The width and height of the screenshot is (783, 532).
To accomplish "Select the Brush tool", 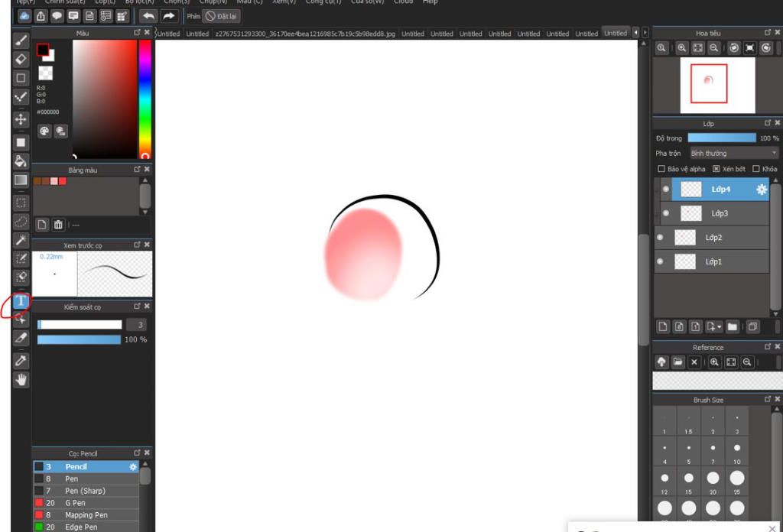I will (21, 41).
